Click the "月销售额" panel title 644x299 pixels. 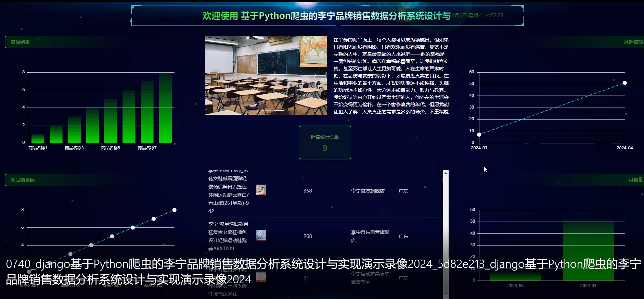click(633, 42)
